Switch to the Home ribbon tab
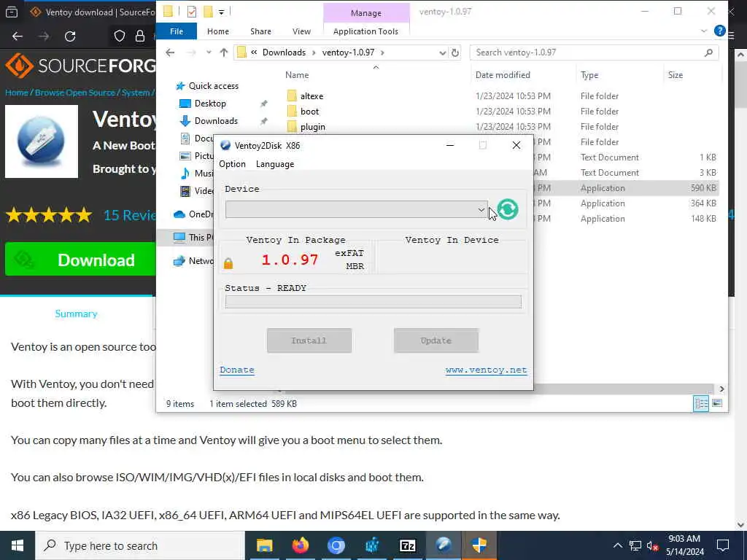 [218, 31]
